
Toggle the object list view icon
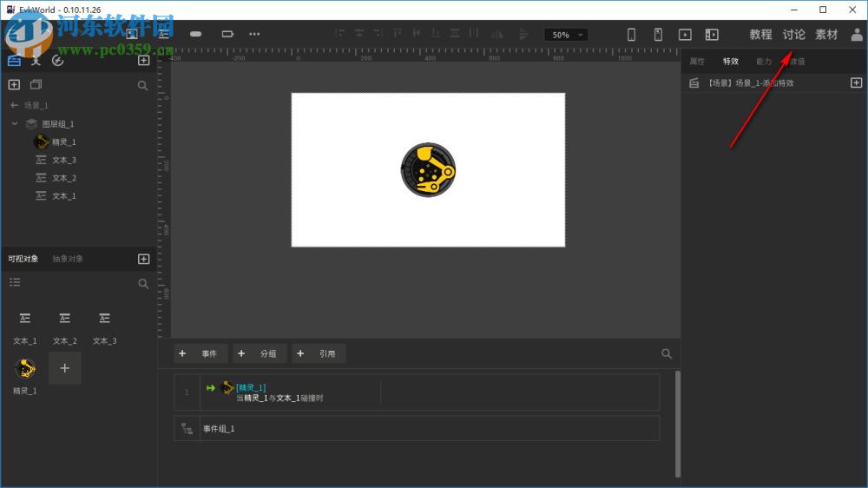15,282
